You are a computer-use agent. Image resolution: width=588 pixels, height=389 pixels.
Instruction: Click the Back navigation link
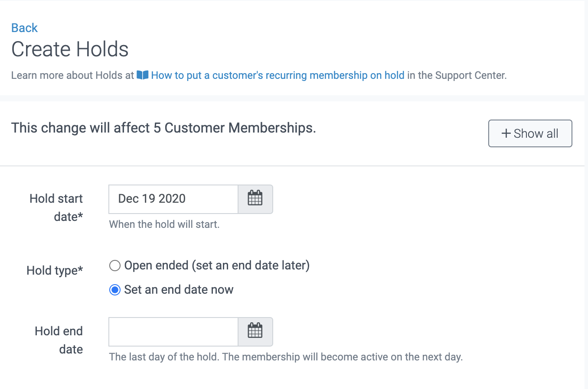pyautogui.click(x=24, y=27)
